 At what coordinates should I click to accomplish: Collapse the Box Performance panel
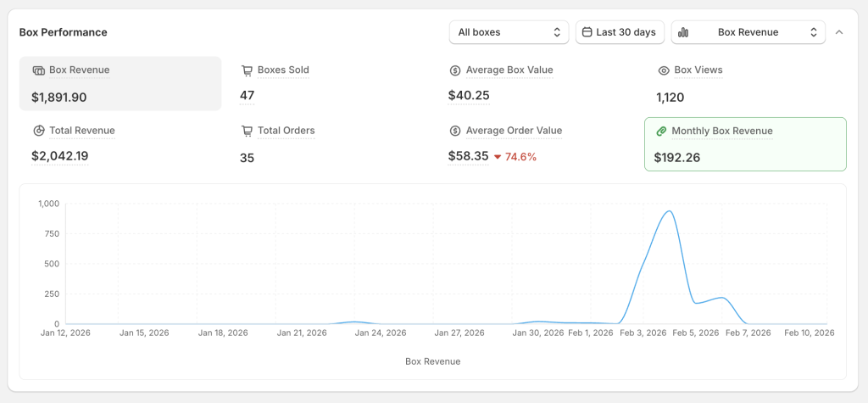[x=839, y=32]
